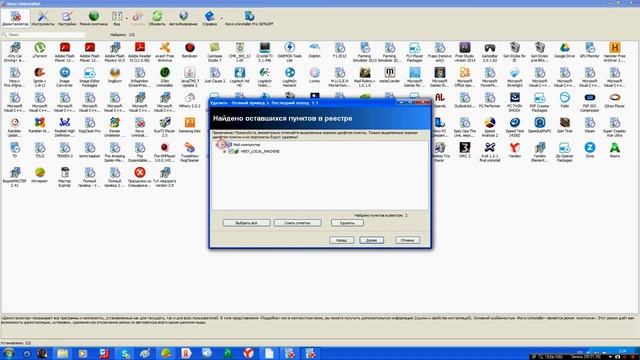640x360 pixels.
Task: Open Настройки settings in the toolbar
Action: coord(67,18)
